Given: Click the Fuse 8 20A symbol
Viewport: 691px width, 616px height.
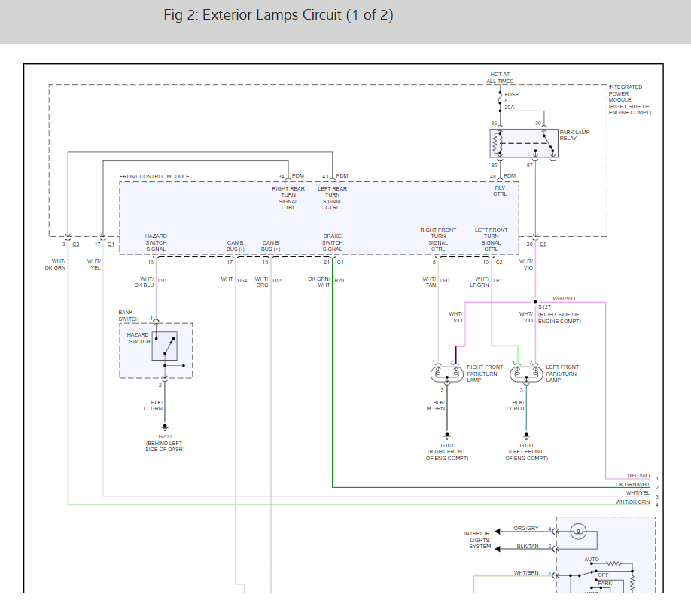Looking at the screenshot, I should point(500,101).
